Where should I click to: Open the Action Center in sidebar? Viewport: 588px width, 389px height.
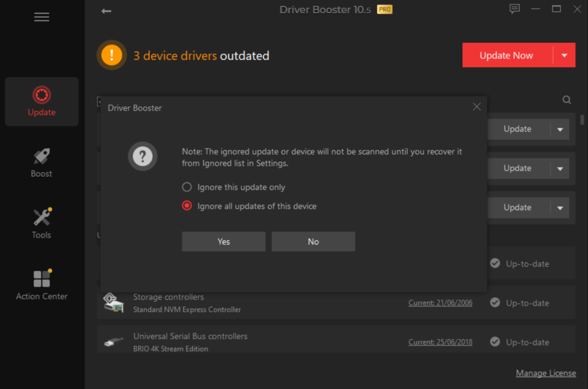click(41, 285)
